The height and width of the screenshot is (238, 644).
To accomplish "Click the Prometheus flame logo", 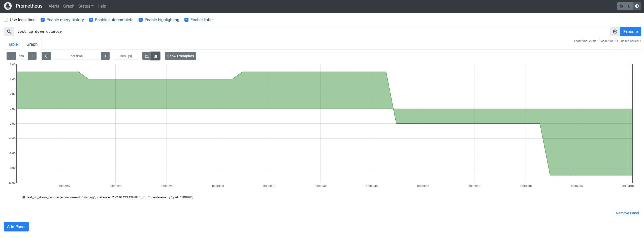I will point(8,6).
